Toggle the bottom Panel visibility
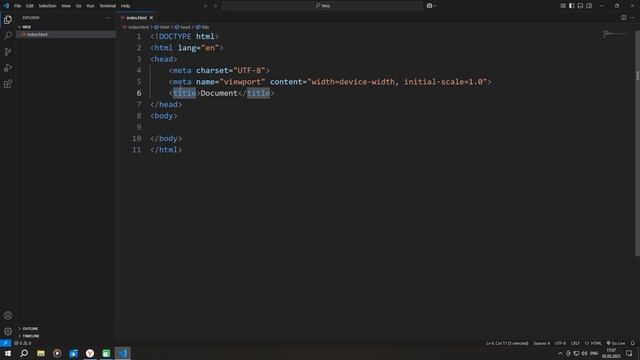The height and width of the screenshot is (360, 640). 580,6
